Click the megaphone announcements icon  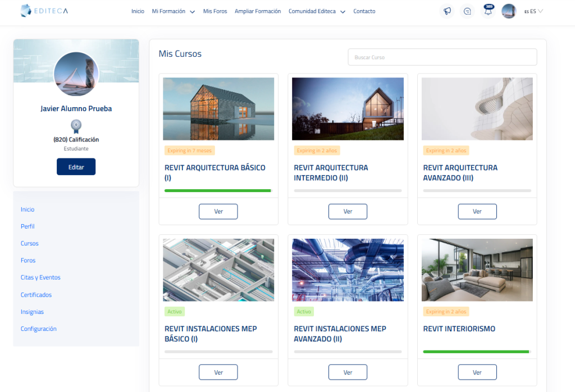(447, 11)
